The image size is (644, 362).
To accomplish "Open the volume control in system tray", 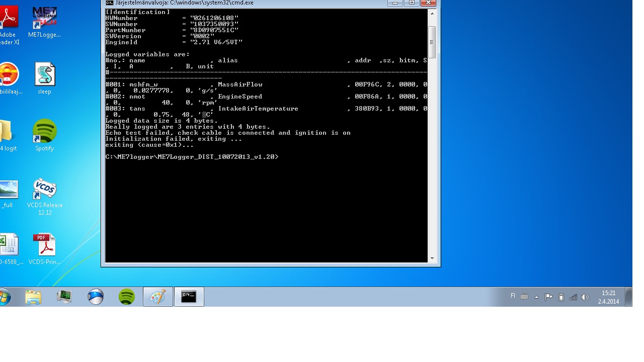I will [585, 297].
